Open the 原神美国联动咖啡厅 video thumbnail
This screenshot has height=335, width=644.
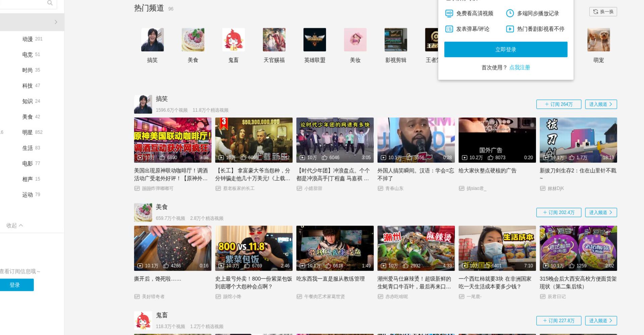point(173,140)
